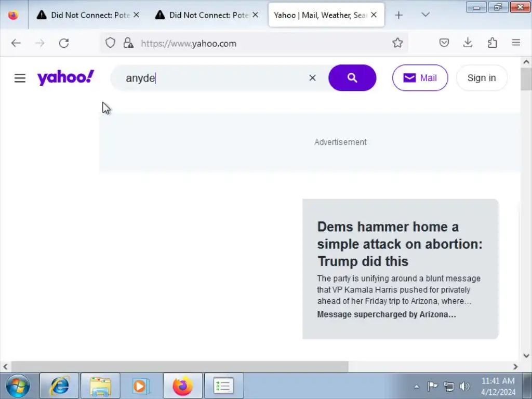Open the Dems hammer home headline

pos(400,244)
